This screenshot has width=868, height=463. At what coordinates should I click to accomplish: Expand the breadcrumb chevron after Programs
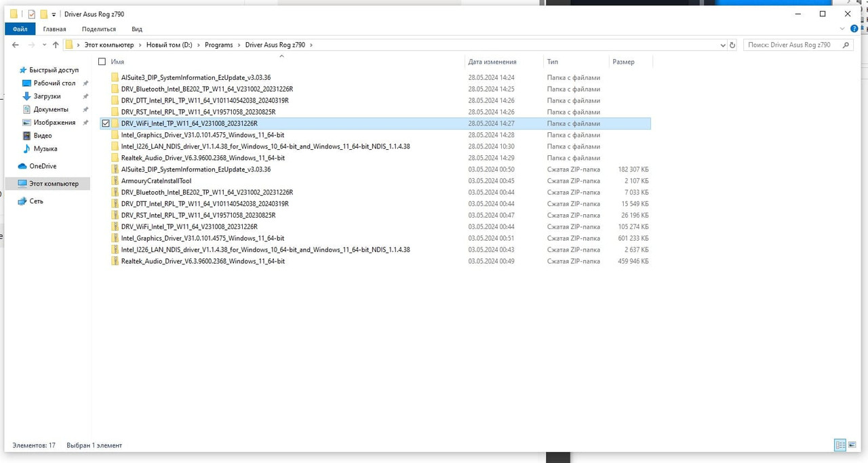pos(239,45)
